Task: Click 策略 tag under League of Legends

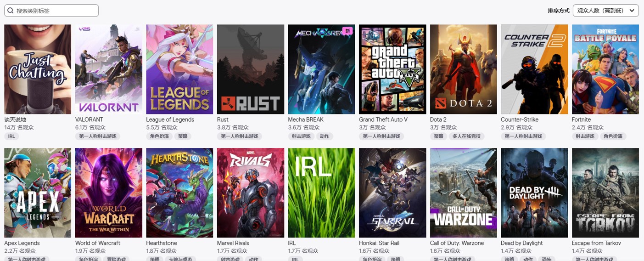Action: point(183,136)
